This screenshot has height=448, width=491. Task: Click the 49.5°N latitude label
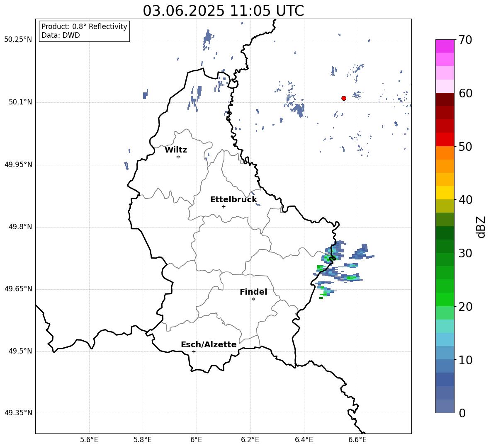pyautogui.click(x=21, y=351)
